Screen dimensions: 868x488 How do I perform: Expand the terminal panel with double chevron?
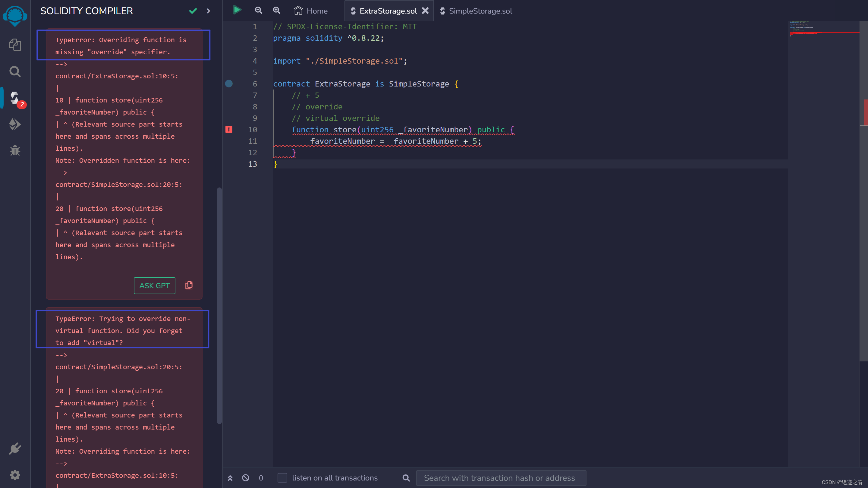click(230, 477)
